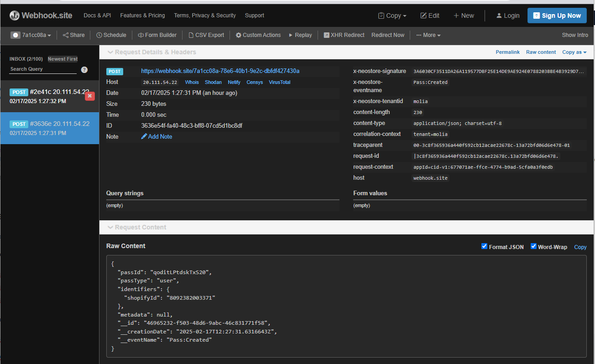Disable Format JSON for raw content
595x364 pixels.
tap(484, 246)
